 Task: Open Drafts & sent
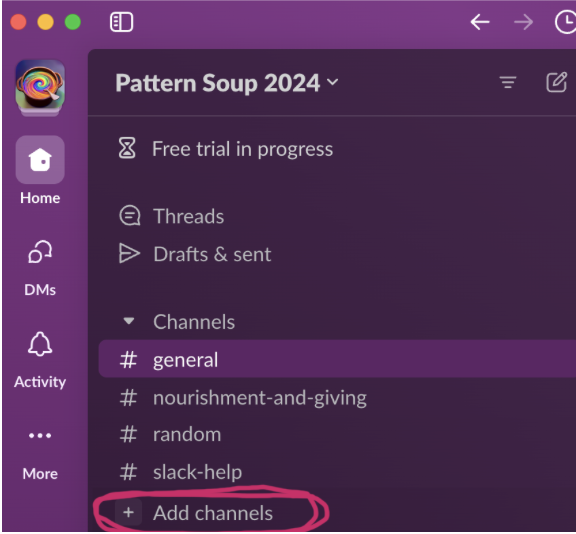[195, 254]
